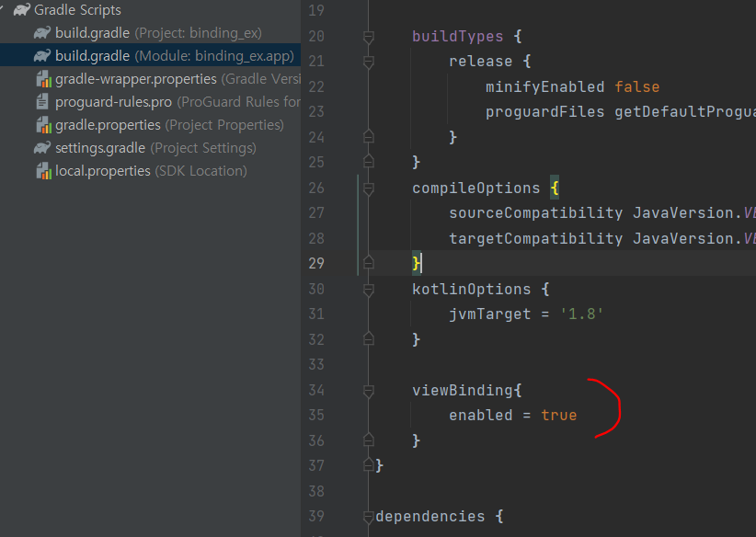Click the true value on line 35

point(559,416)
